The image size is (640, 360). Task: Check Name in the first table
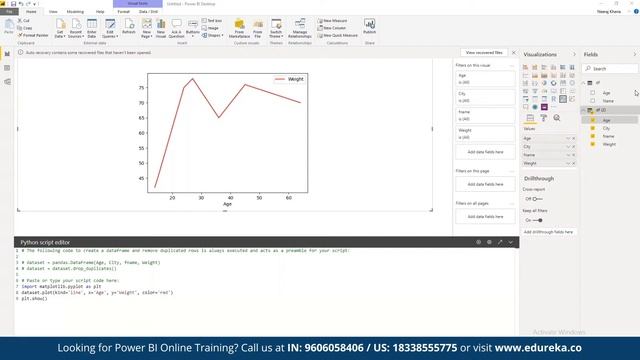point(593,100)
